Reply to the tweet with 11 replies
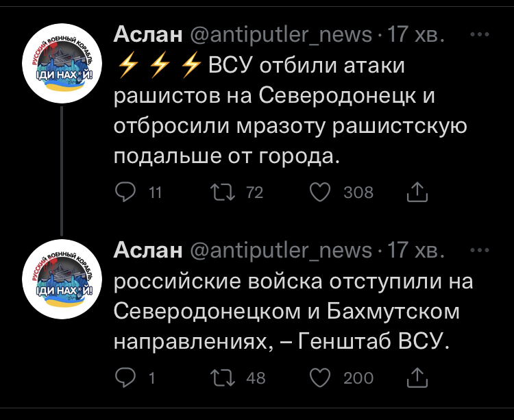The image size is (514, 420). 125,193
